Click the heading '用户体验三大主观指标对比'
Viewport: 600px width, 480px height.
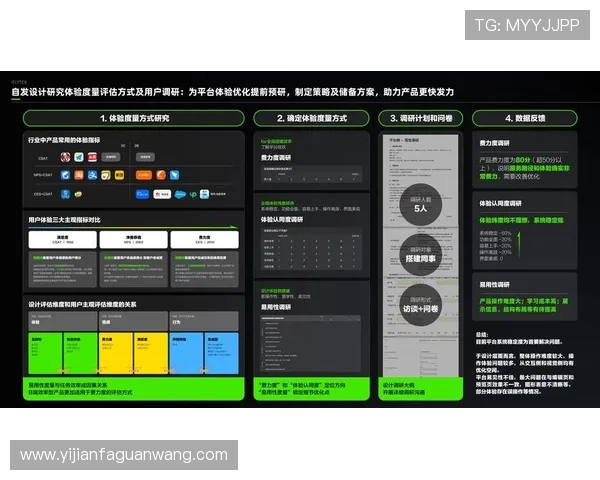(64, 220)
